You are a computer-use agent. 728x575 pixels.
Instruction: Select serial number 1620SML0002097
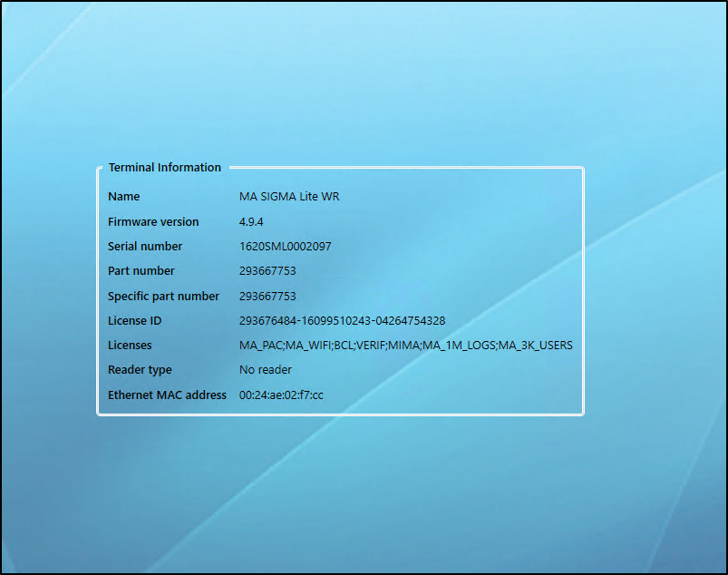(x=285, y=246)
